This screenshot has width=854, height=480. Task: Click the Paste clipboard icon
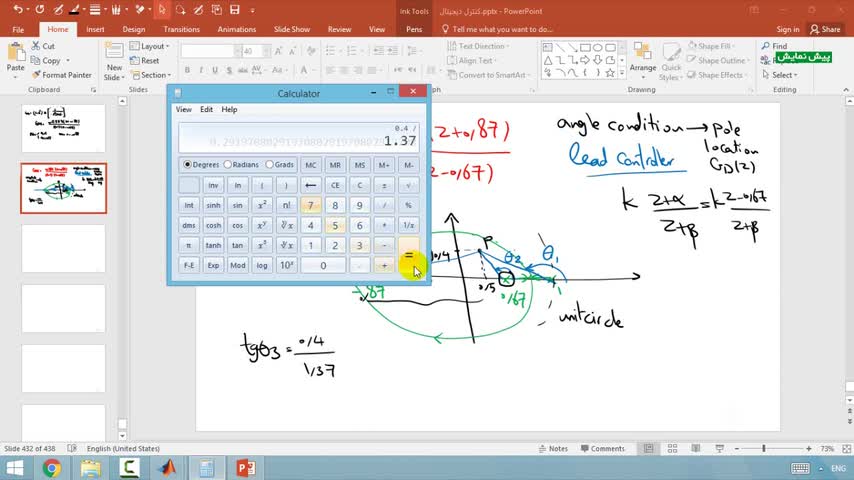coord(16,52)
